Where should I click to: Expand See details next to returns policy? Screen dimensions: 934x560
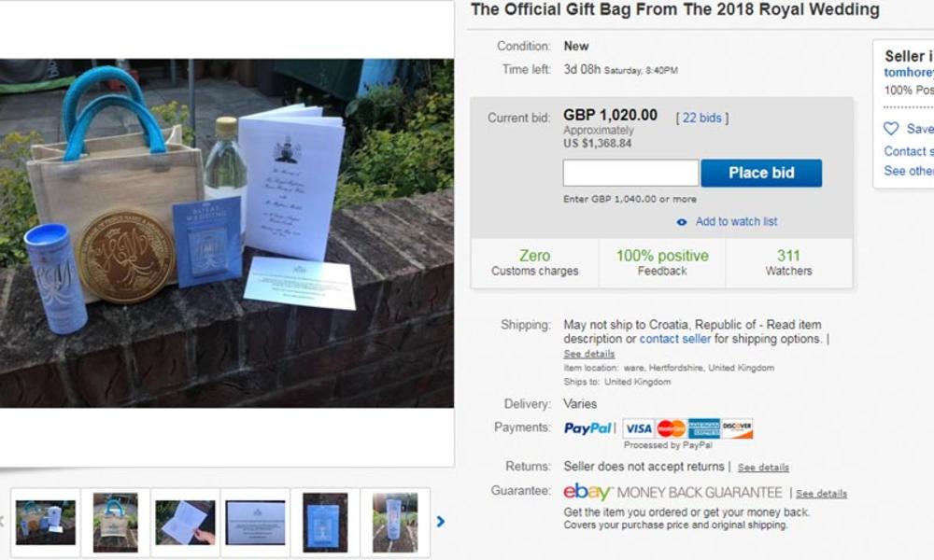[x=763, y=468]
